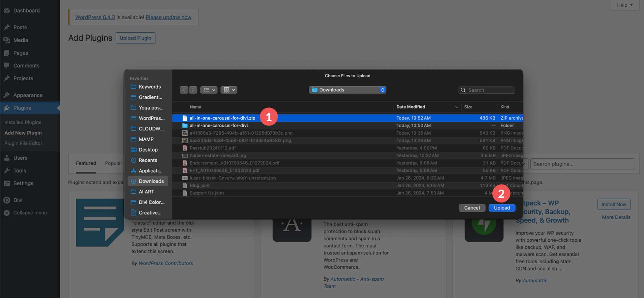Viewport: 644px width, 298px height.
Task: Select the Desktop folder in Favorites
Action: pyautogui.click(x=148, y=150)
